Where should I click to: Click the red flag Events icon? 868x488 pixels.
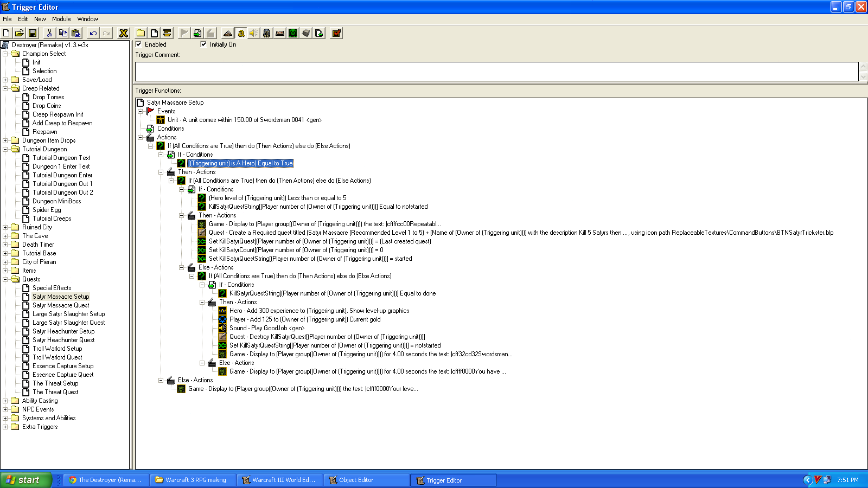pyautogui.click(x=150, y=111)
